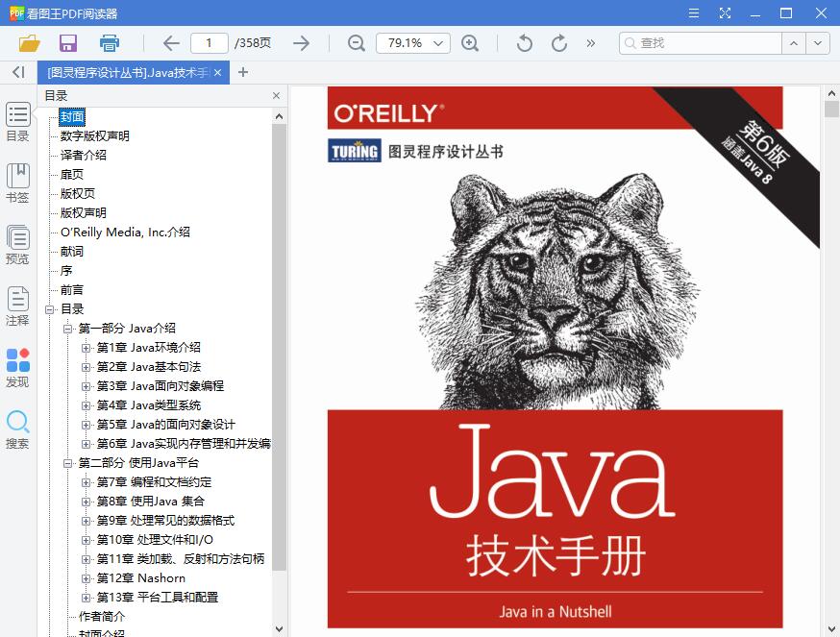Open 第13章 平台工具和配置 entry
840x637 pixels.
pos(158,598)
